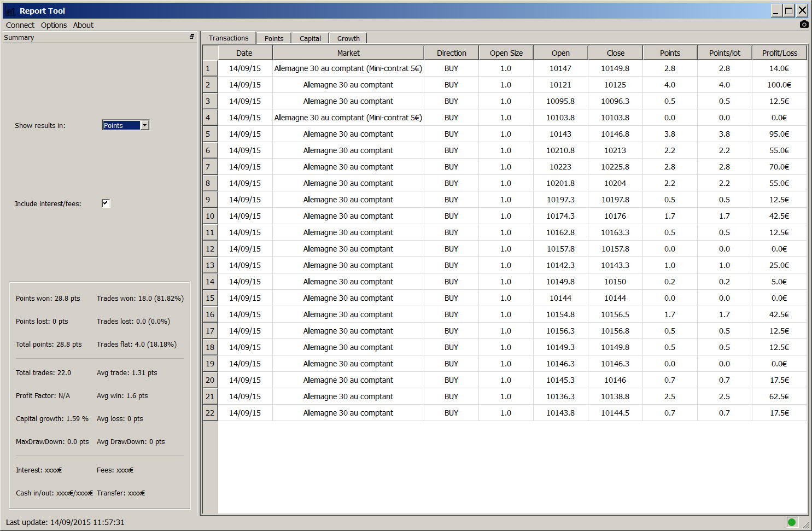Switch to the Points tab

point(274,38)
